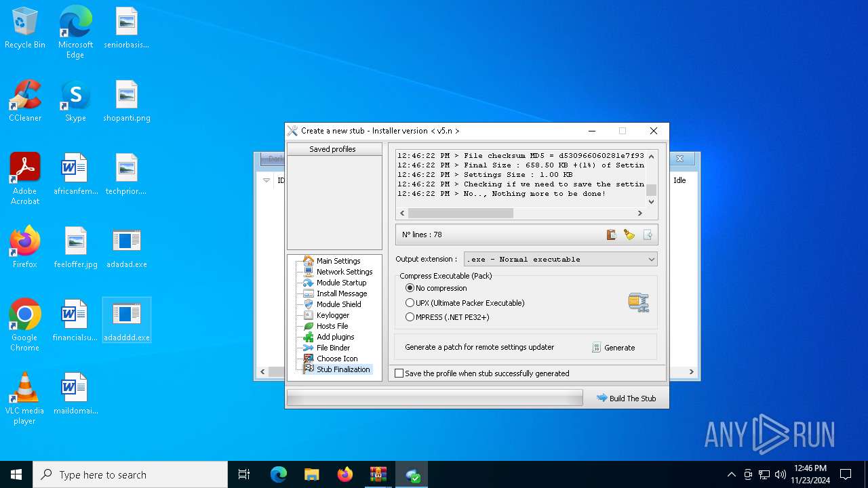Viewport: 868px width, 488px height.
Task: Click Build The Stub button
Action: click(x=626, y=399)
